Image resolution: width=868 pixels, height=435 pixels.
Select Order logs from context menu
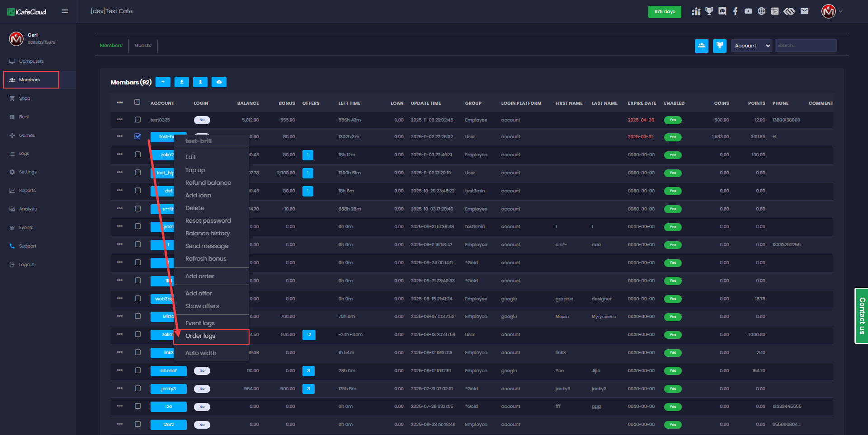click(x=200, y=336)
